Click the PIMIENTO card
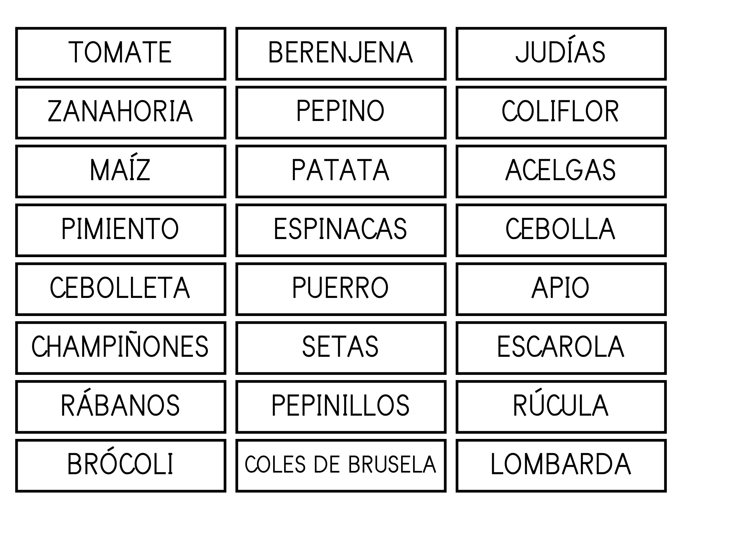 [121, 230]
